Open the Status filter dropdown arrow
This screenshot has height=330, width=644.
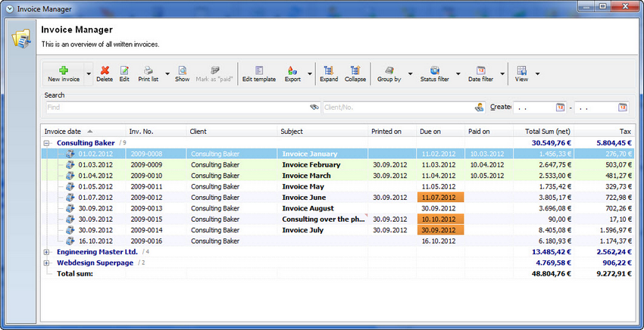click(x=458, y=74)
